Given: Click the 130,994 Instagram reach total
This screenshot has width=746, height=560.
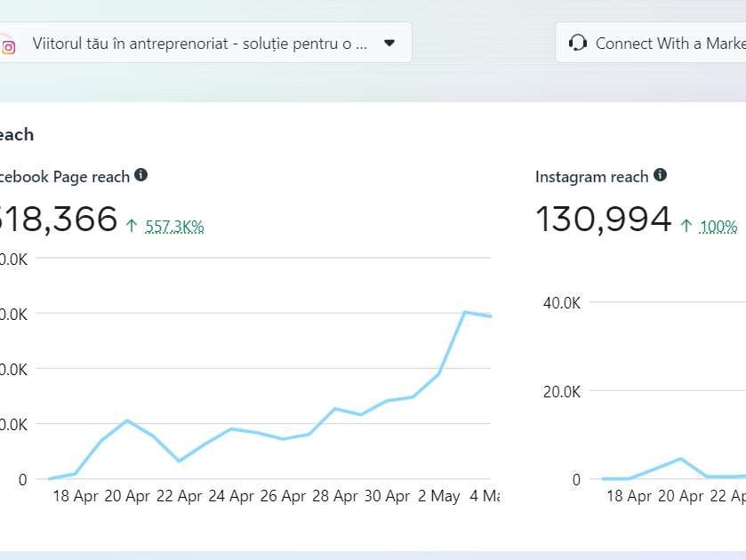Looking at the screenshot, I should pos(603,219).
